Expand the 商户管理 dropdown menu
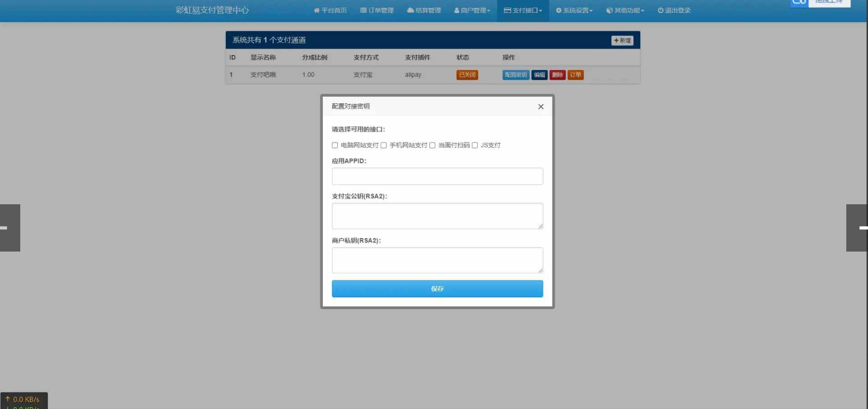 (x=472, y=10)
